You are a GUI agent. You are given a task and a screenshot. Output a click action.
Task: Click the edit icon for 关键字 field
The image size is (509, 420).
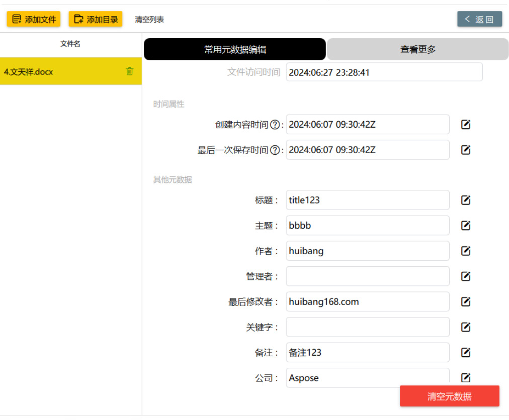pos(466,327)
